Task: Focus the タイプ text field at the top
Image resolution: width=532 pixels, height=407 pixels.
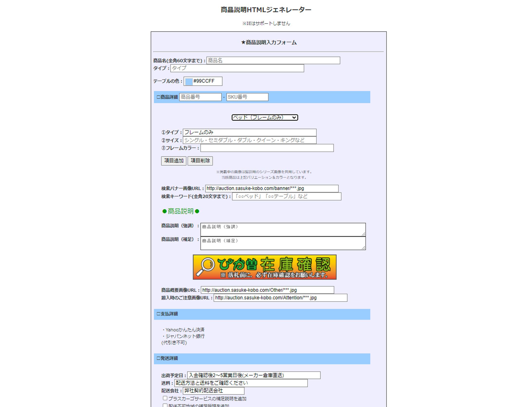Action: 237,68
